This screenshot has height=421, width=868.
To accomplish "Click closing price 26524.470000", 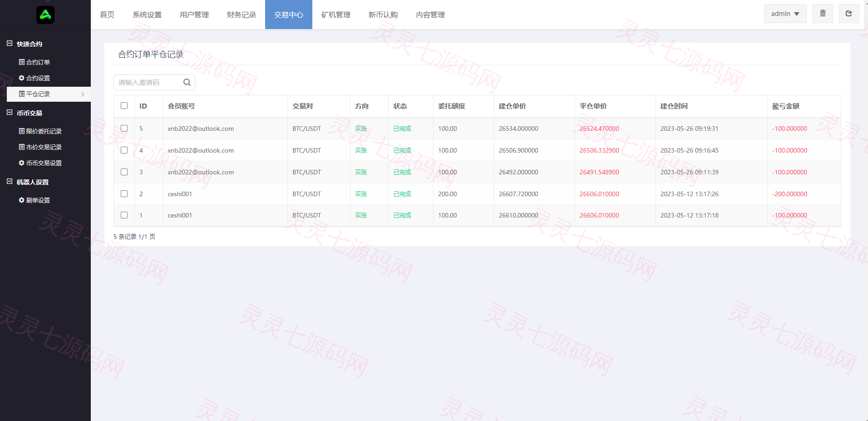I will (x=599, y=129).
